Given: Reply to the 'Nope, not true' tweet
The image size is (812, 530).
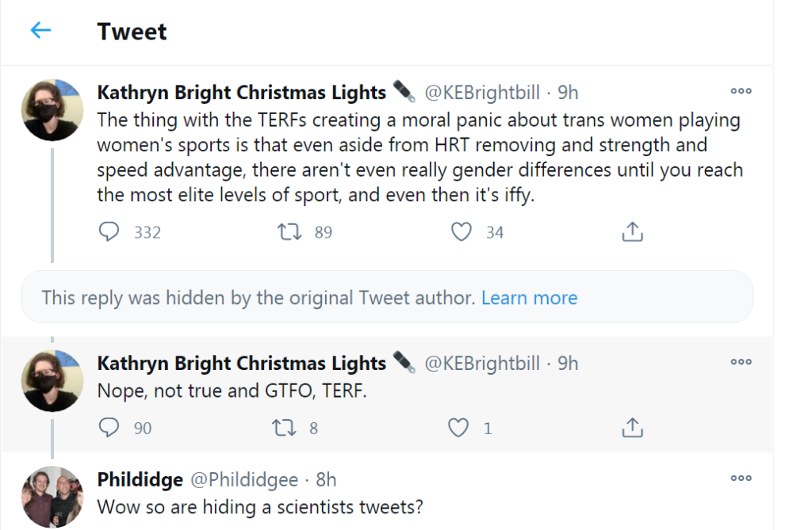Looking at the screenshot, I should 109,428.
